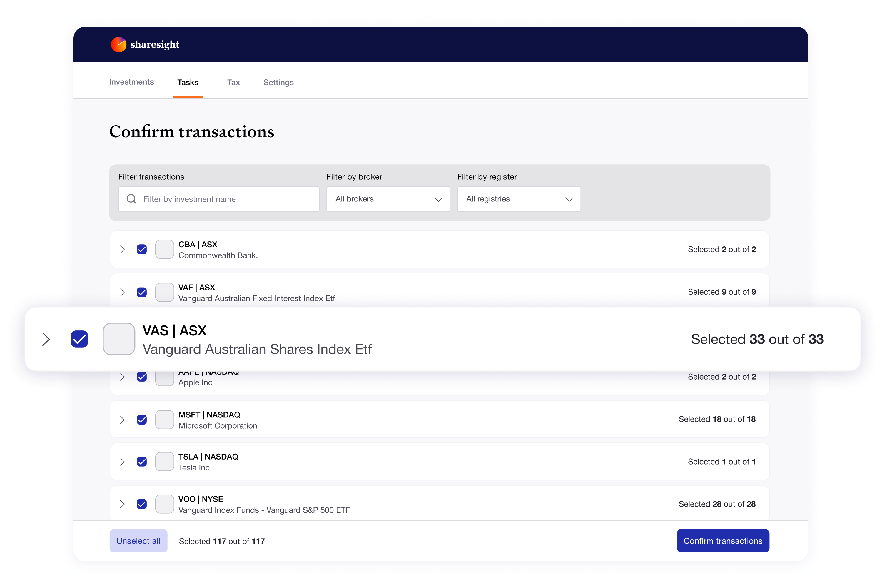Uncheck the TSLA | NASDAQ checkbox

[142, 462]
